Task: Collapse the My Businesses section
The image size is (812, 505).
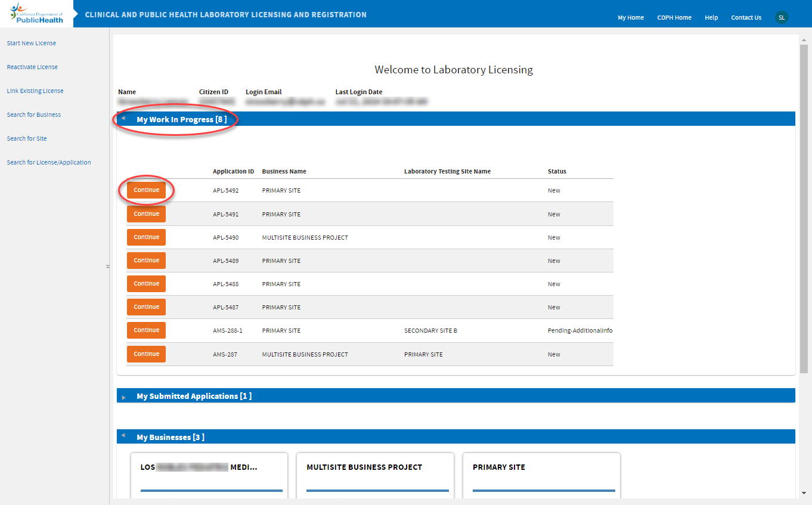Action: point(123,437)
